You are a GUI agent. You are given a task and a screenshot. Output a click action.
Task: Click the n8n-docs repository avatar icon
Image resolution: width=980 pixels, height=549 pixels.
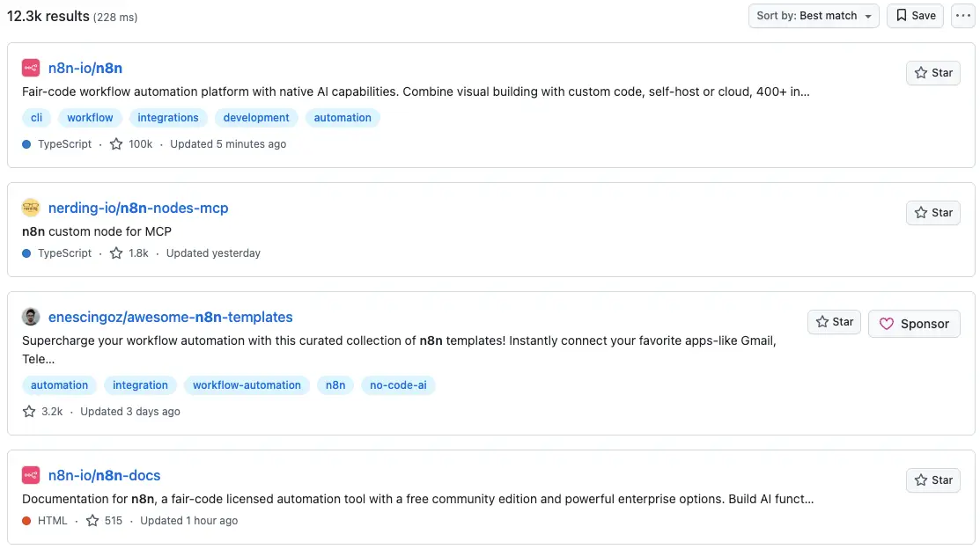[x=31, y=475]
